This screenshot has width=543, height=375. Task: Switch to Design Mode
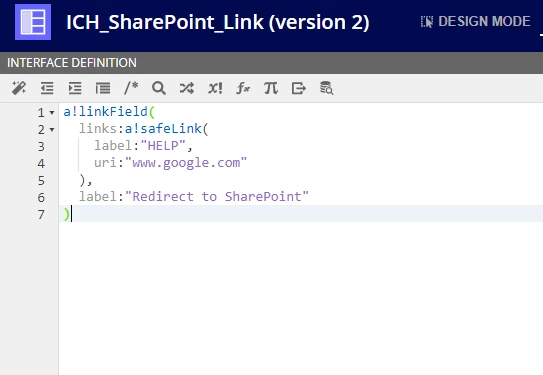475,21
